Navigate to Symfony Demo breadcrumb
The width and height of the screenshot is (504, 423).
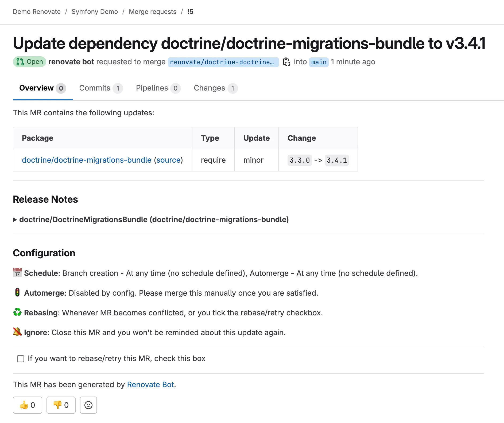[95, 12]
